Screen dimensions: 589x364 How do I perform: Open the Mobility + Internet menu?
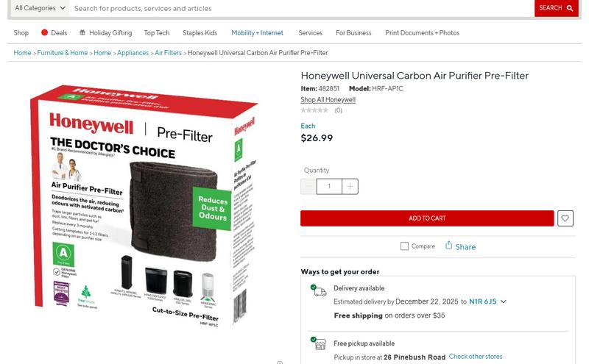tap(257, 33)
